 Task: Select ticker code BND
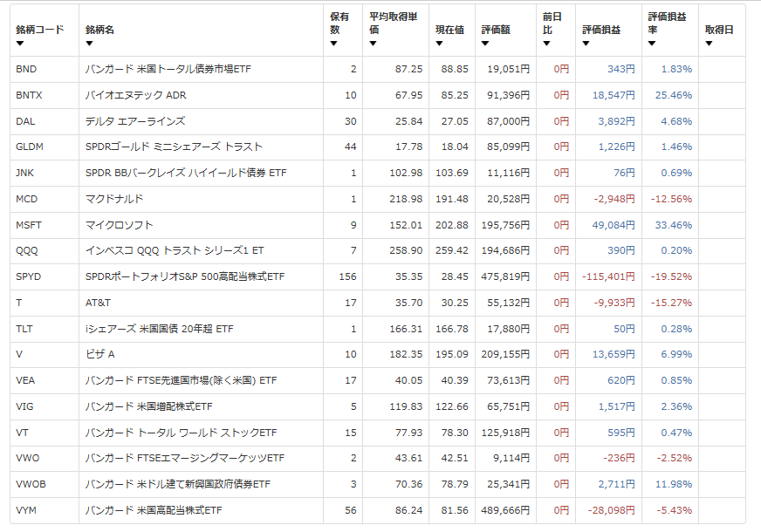point(26,70)
